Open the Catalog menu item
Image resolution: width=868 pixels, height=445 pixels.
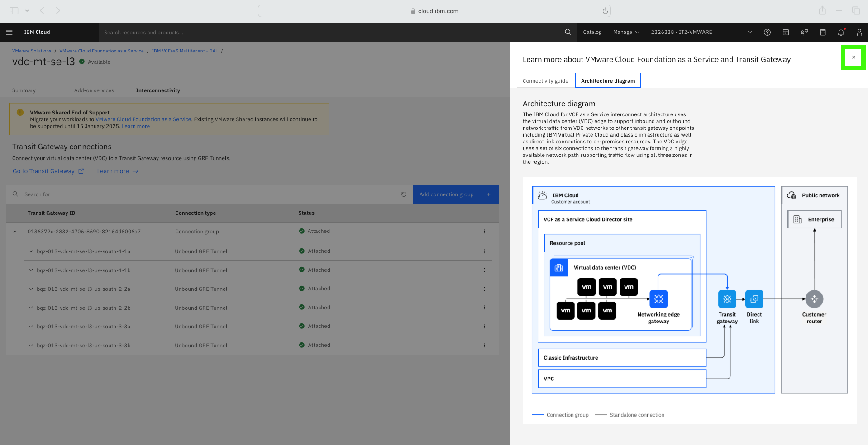pyautogui.click(x=592, y=32)
